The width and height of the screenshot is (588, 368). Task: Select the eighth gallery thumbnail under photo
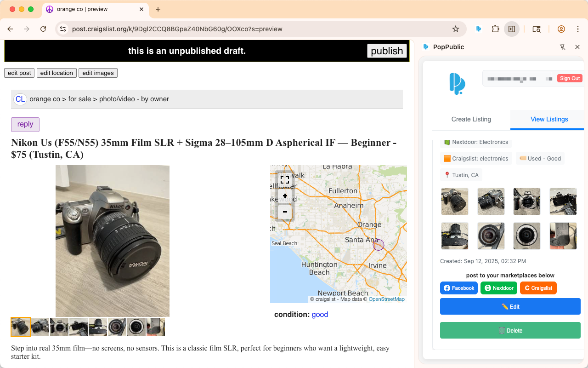click(156, 327)
